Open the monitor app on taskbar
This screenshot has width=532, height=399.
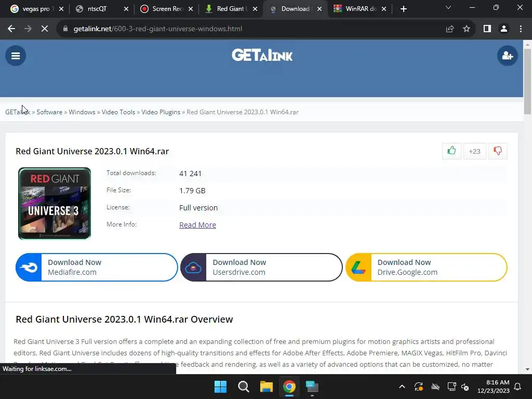pyautogui.click(x=312, y=387)
